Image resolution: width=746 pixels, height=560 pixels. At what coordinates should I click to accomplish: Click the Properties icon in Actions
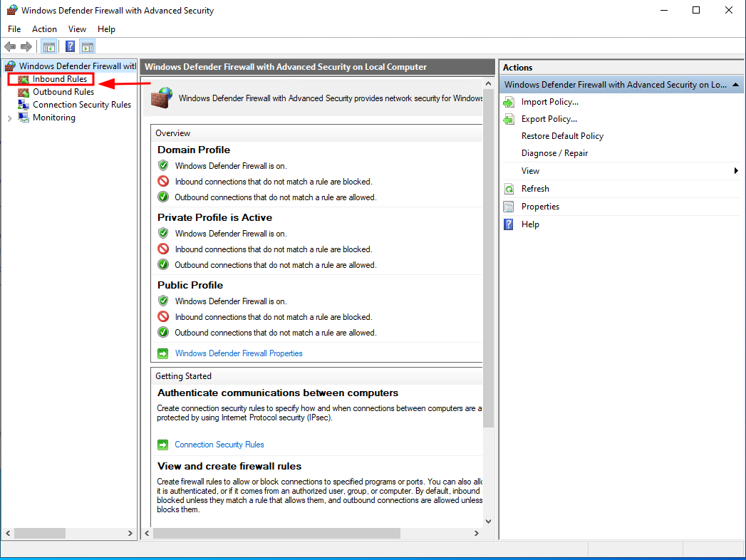click(x=509, y=207)
